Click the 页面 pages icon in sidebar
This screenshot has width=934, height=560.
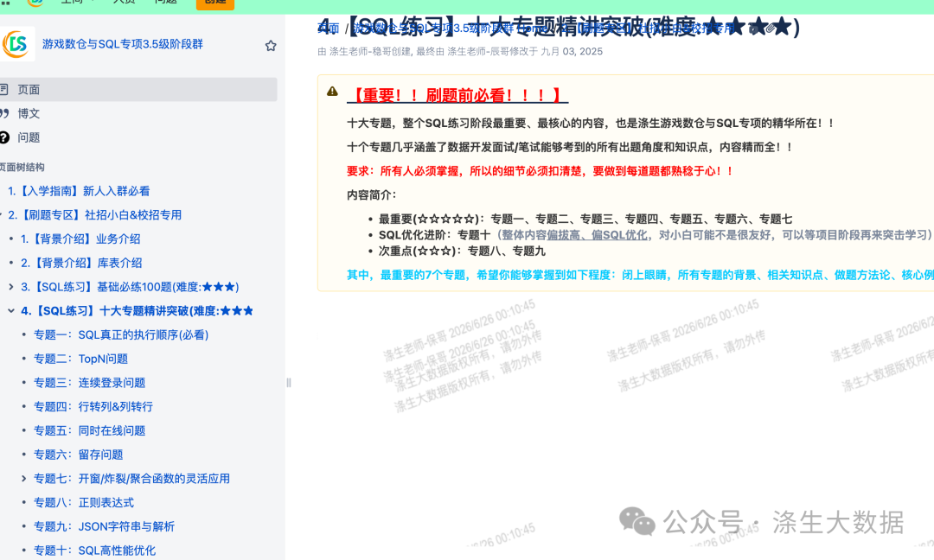coord(4,89)
